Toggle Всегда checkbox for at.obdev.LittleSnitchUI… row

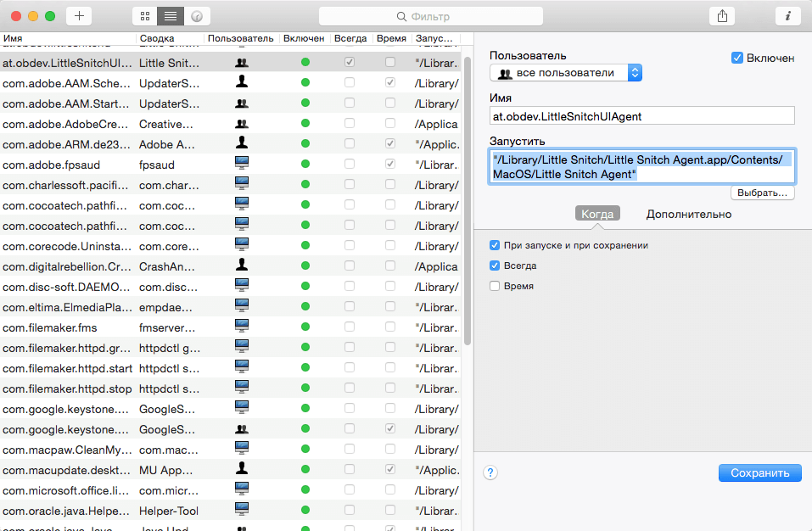[350, 62]
